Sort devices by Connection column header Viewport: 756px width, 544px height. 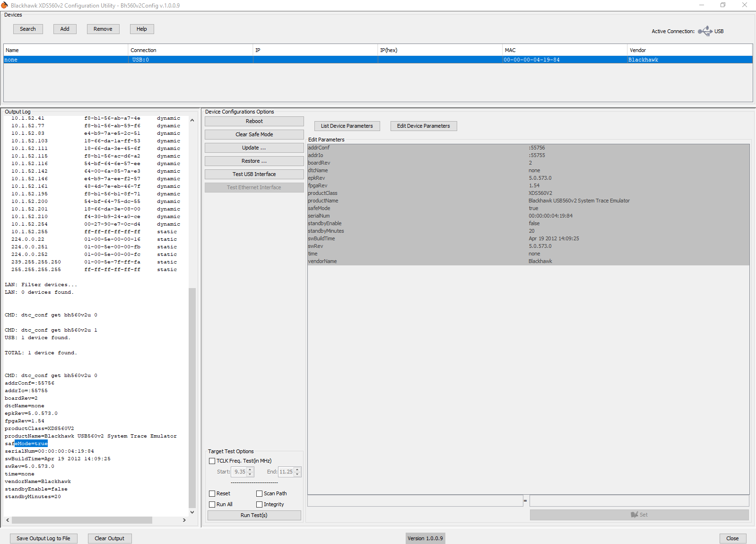pyautogui.click(x=191, y=50)
